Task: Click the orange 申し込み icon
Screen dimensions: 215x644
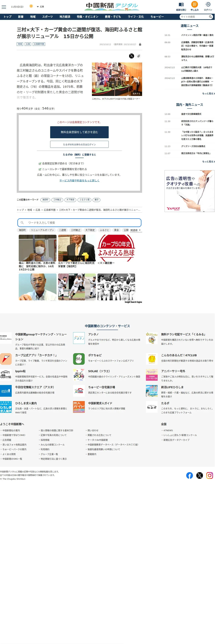Action: tap(194, 4)
